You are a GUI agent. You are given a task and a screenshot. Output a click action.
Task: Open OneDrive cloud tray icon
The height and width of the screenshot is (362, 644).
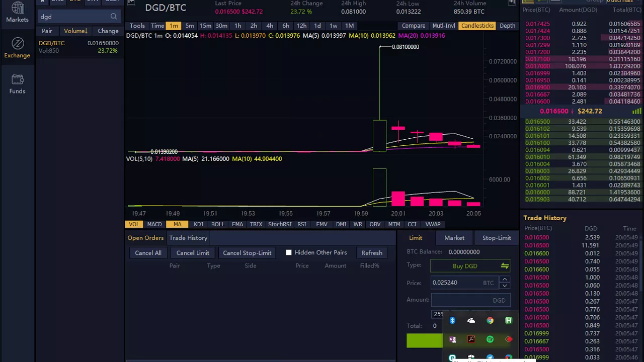[471, 320]
